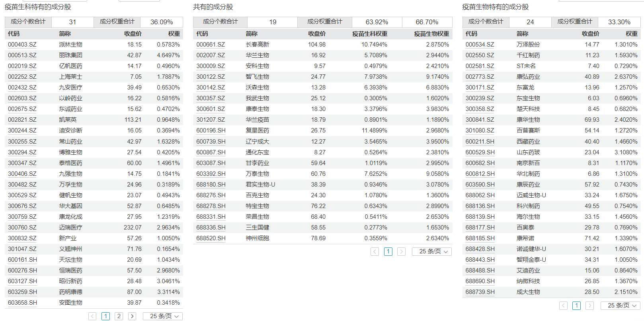Open page 2 of left table
The image size is (644, 321).
point(119,316)
